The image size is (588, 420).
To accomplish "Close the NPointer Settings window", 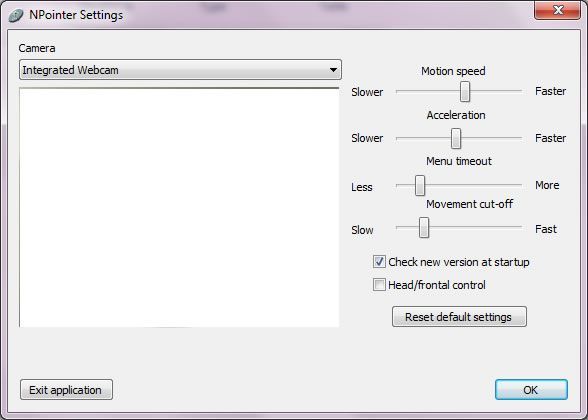I will coord(558,10).
